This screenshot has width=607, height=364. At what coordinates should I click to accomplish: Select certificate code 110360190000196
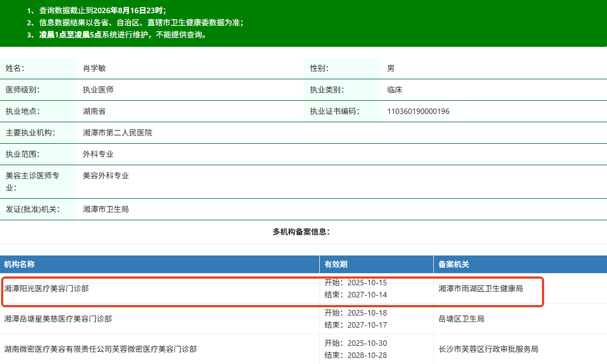(418, 111)
